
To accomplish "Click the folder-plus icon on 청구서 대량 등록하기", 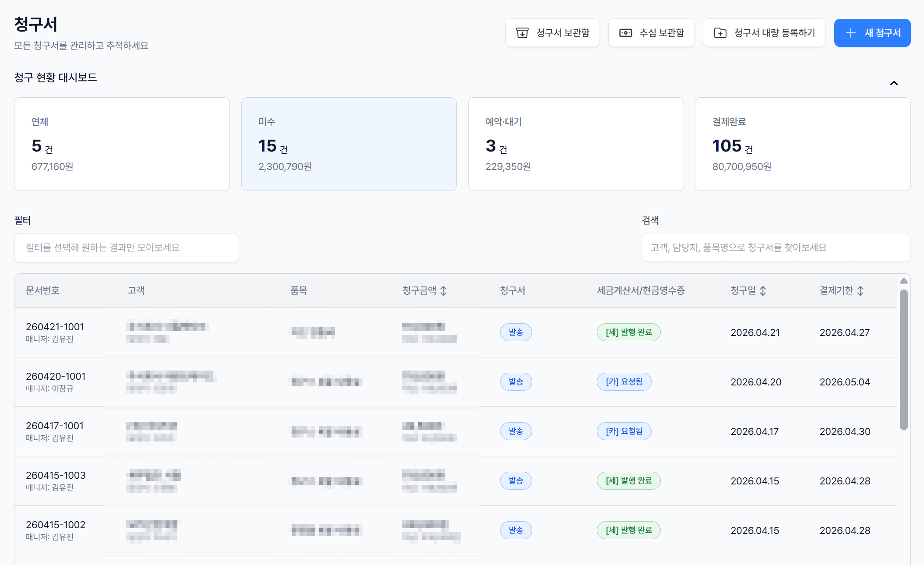I will click(x=720, y=33).
